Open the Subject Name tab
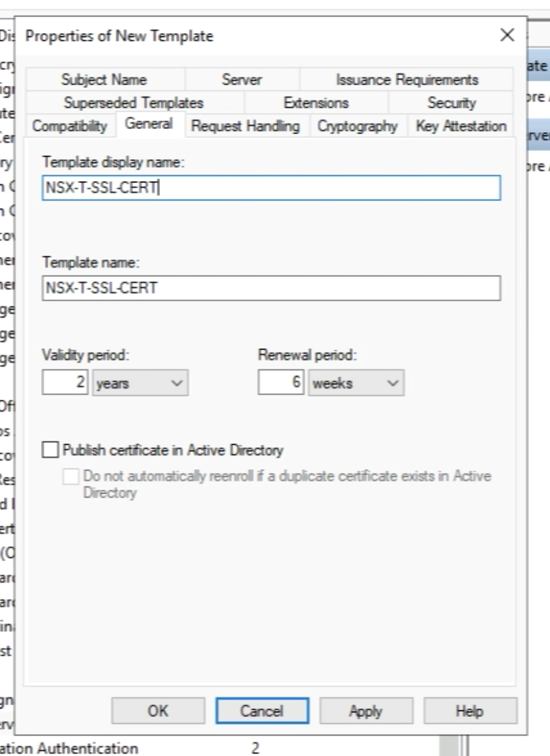The height and width of the screenshot is (756, 550). pyautogui.click(x=104, y=80)
